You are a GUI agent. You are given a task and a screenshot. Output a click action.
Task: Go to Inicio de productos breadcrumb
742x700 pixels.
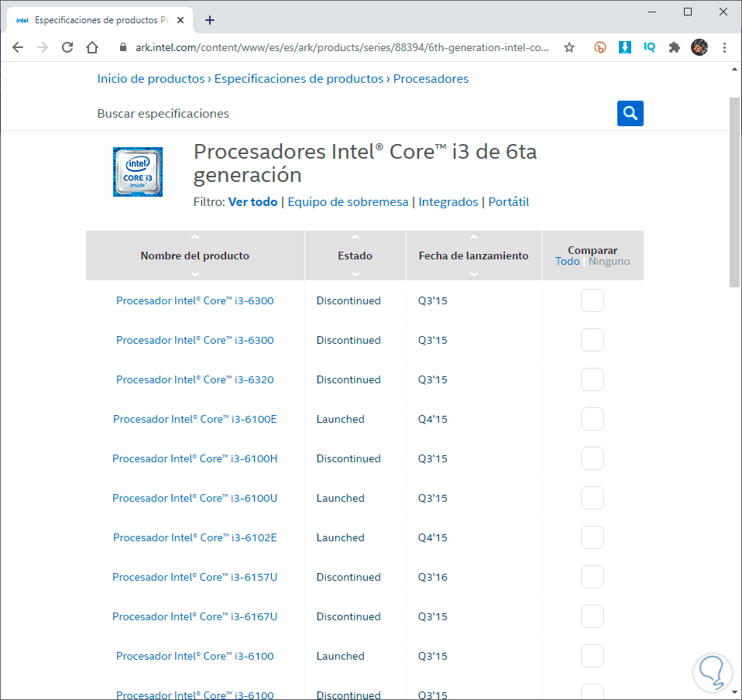151,78
